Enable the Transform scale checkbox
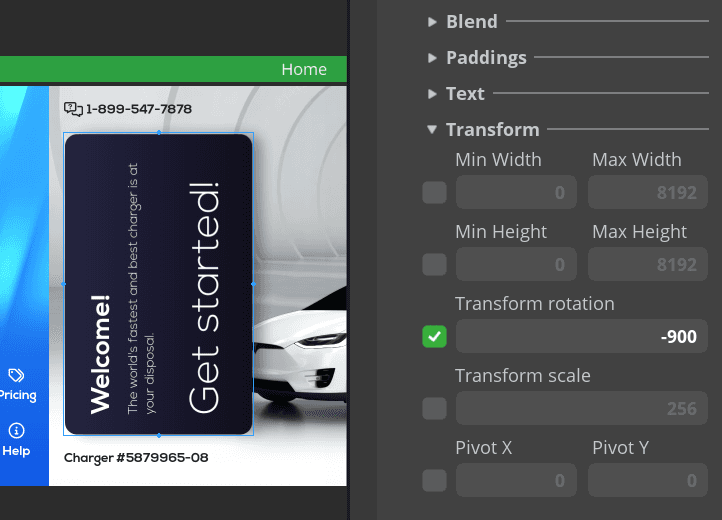 [x=434, y=409]
